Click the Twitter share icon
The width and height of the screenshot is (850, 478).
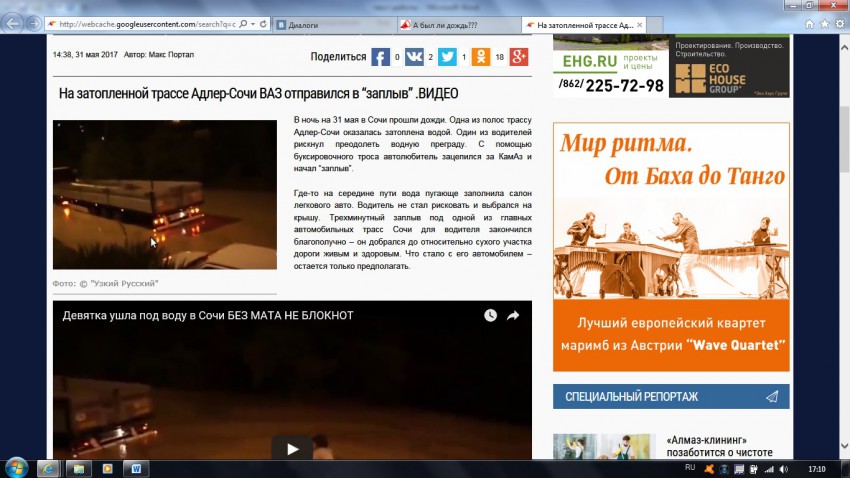447,57
